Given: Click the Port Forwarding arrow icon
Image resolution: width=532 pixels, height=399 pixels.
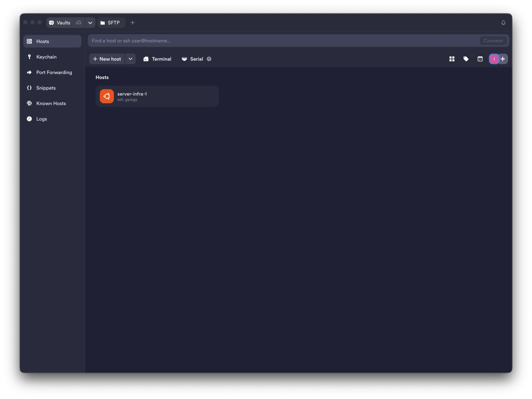Looking at the screenshot, I should click(x=29, y=72).
